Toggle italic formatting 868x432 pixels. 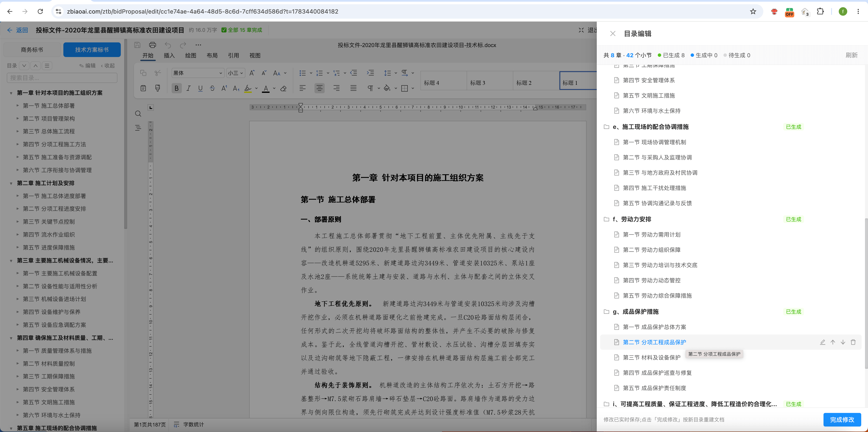(x=188, y=88)
